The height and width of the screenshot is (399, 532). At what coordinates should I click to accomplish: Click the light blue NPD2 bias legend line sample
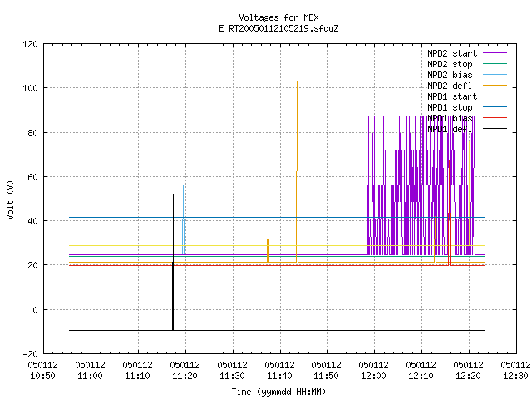(x=495, y=74)
